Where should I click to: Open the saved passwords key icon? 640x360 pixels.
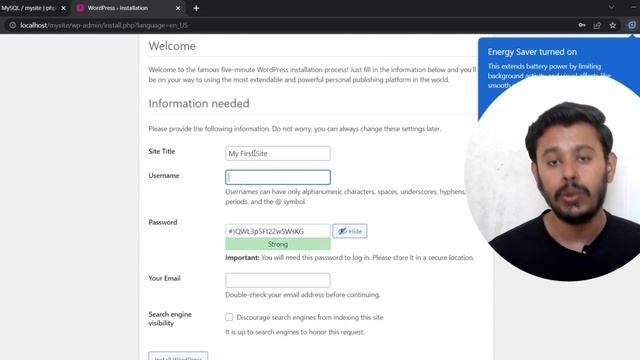[x=582, y=25]
